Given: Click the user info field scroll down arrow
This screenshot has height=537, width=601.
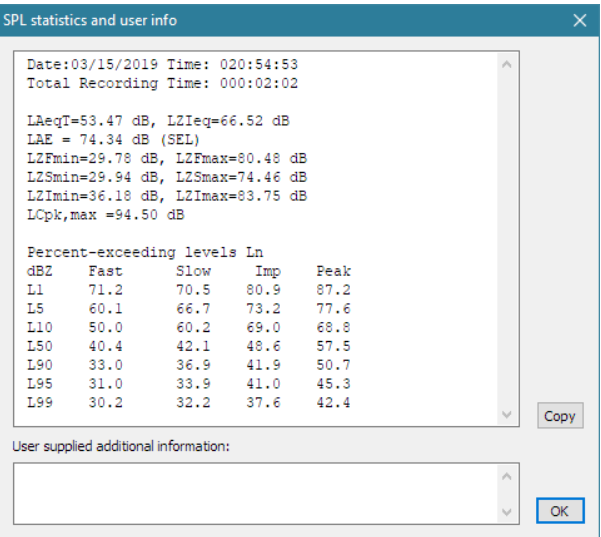Looking at the screenshot, I should pos(506,512).
